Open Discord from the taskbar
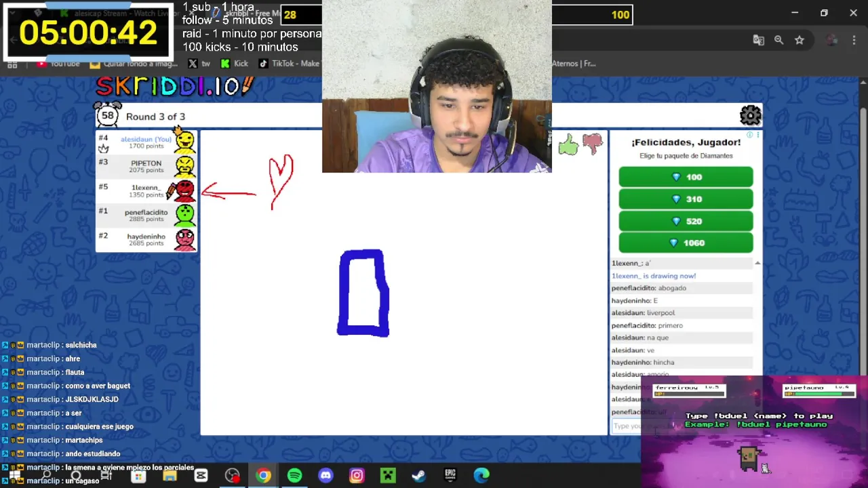The image size is (868, 488). click(x=325, y=475)
